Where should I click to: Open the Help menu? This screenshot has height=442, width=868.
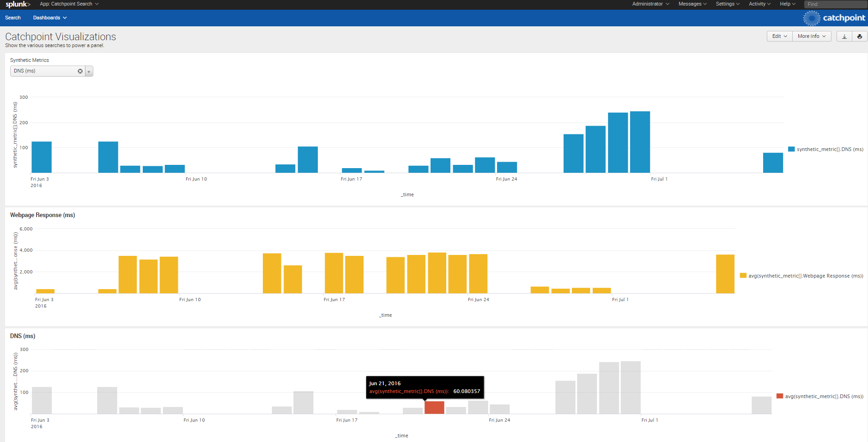pyautogui.click(x=788, y=4)
